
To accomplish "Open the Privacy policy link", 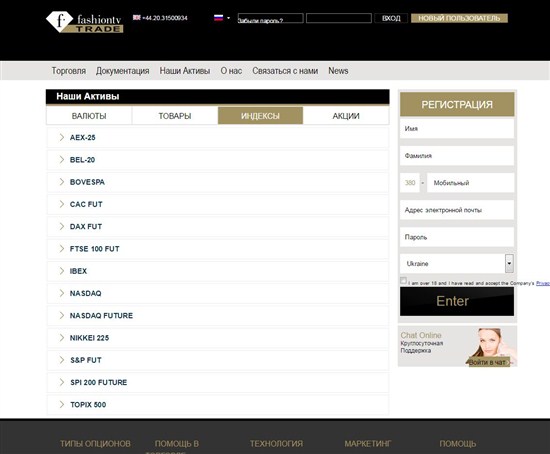I will [x=543, y=283].
